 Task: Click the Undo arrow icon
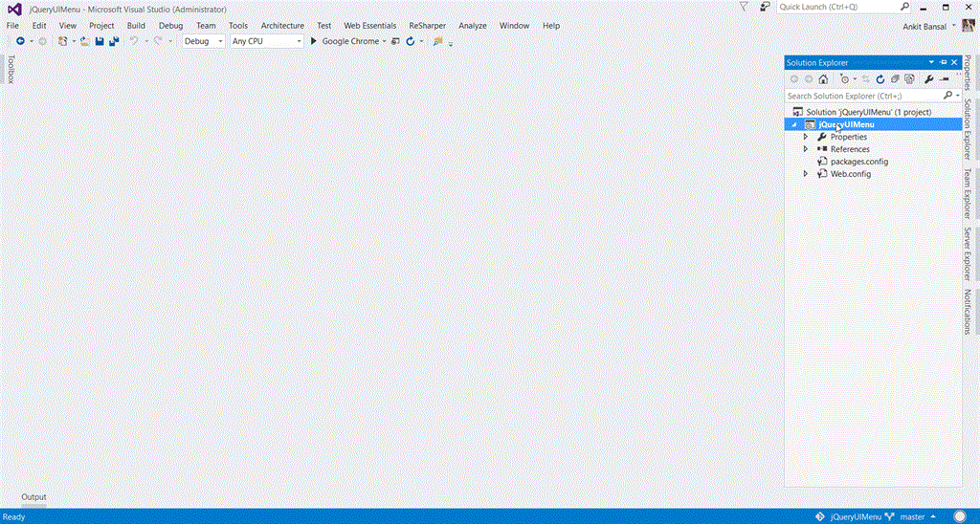[134, 41]
